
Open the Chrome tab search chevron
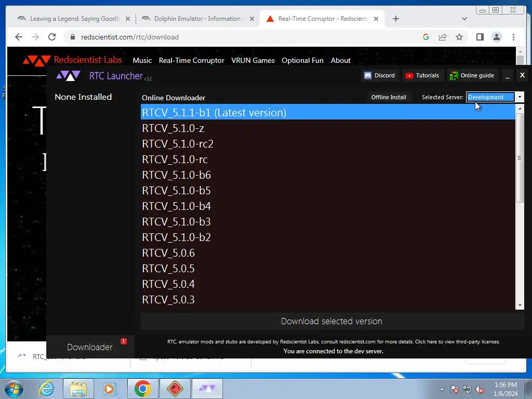pos(464,19)
